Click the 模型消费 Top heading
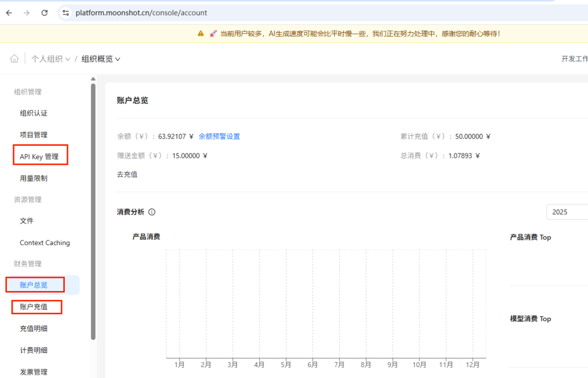This screenshot has height=378, width=588. point(530,319)
